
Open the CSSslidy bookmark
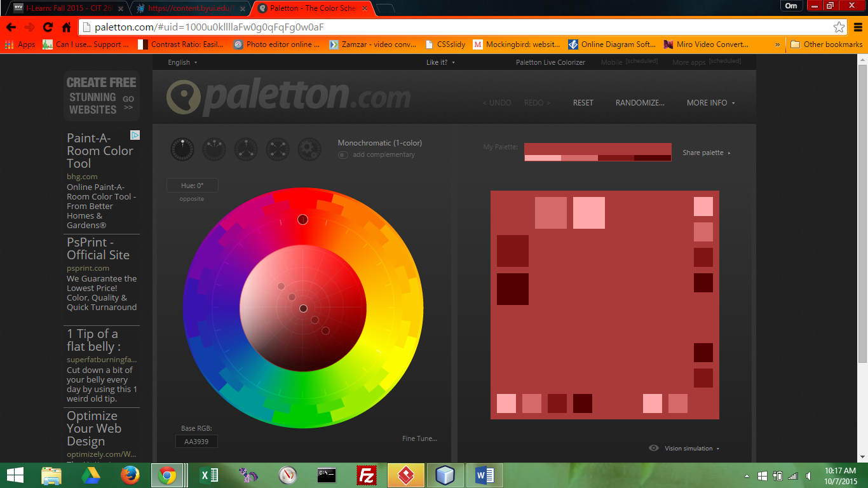[x=444, y=44]
